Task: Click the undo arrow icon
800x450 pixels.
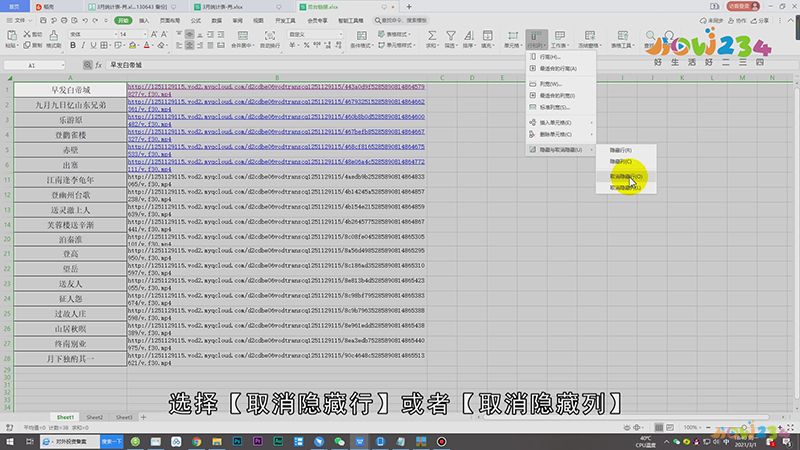Action: [x=85, y=20]
